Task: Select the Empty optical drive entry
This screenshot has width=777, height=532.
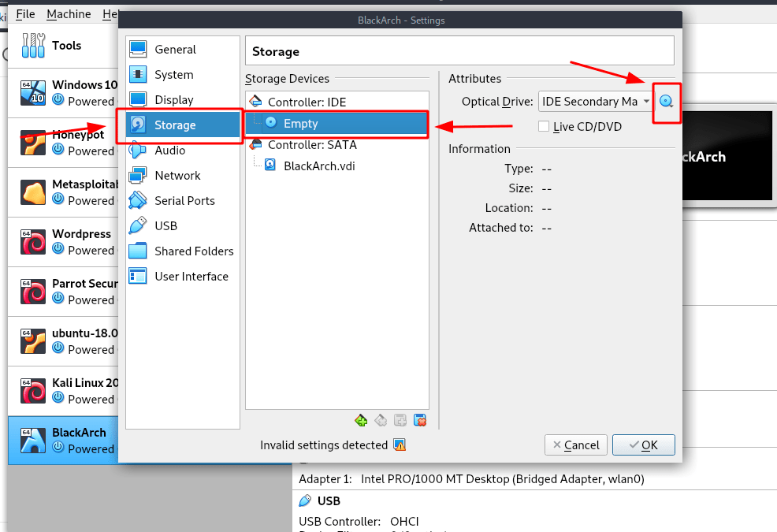Action: pos(337,124)
